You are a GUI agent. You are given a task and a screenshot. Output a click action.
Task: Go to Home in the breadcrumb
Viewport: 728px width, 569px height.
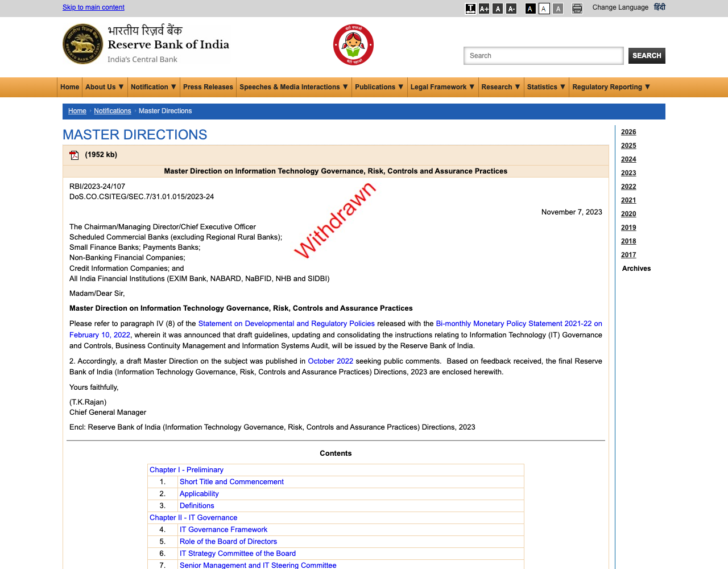[77, 111]
